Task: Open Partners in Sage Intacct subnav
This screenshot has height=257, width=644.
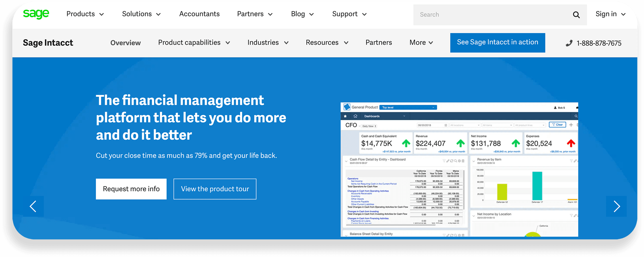Action: (379, 43)
